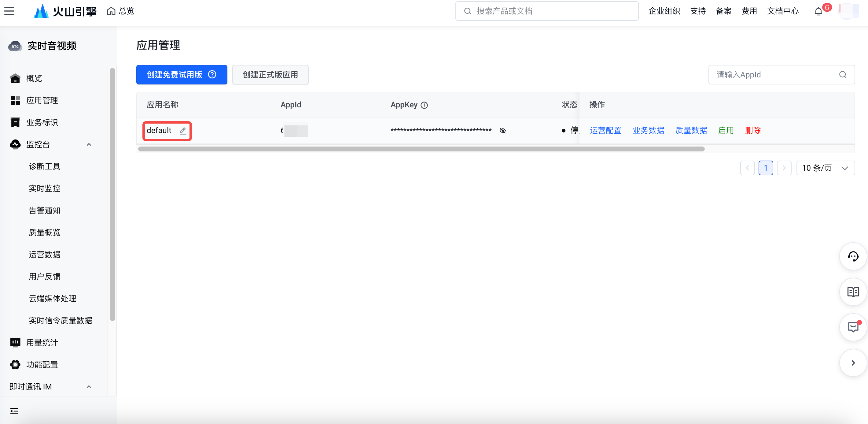
Task: Select 业务标识 in the sidebar
Action: (42, 122)
